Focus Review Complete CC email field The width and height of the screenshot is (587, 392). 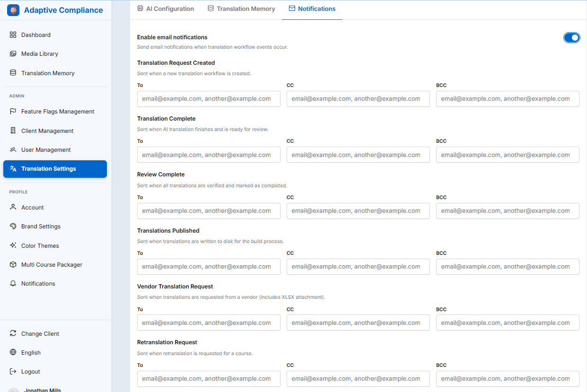pos(358,211)
